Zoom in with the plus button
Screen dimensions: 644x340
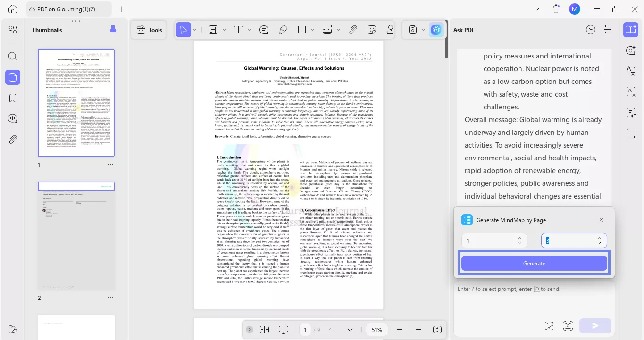(418, 330)
